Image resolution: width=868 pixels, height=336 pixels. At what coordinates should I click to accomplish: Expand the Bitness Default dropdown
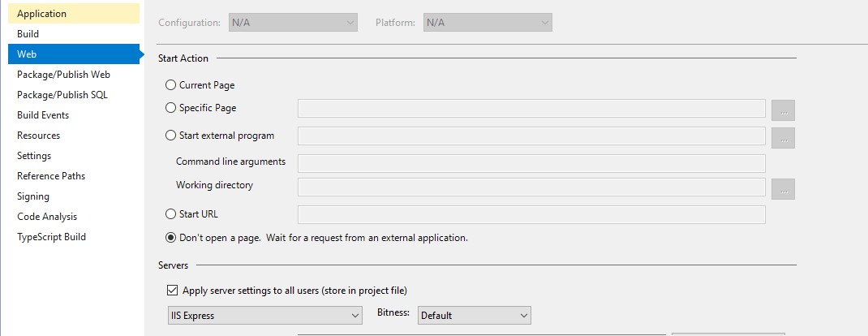click(475, 316)
